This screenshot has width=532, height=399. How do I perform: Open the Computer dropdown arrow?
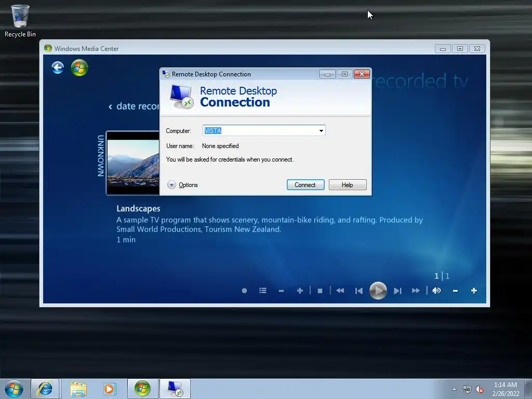tap(321, 130)
